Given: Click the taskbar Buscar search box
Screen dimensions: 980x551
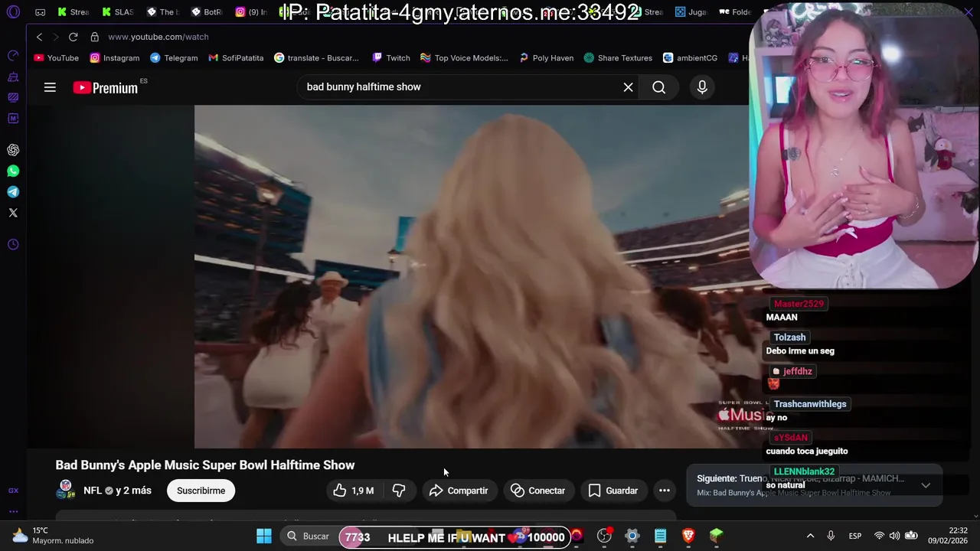Looking at the screenshot, I should 308,536.
